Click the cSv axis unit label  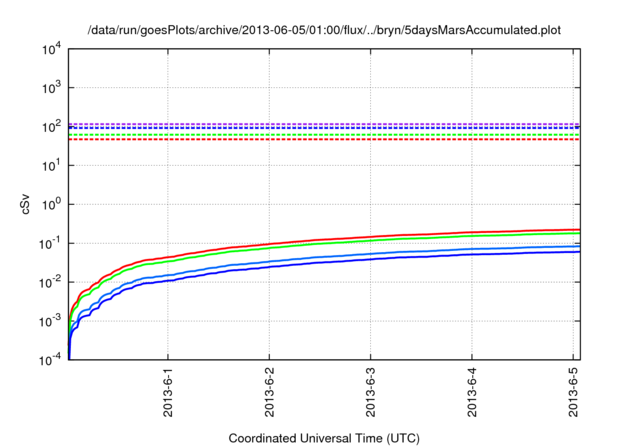[25, 204]
